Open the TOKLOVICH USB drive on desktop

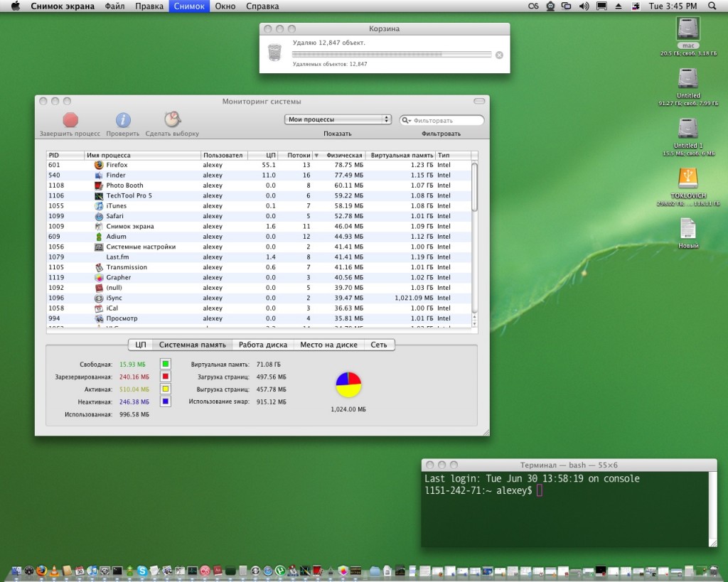tap(687, 179)
